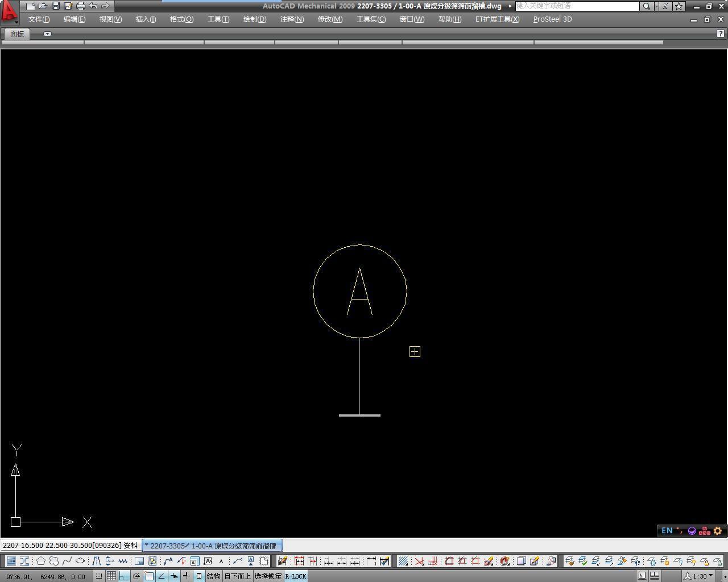Click the model space button in status bar

[x=642, y=576]
